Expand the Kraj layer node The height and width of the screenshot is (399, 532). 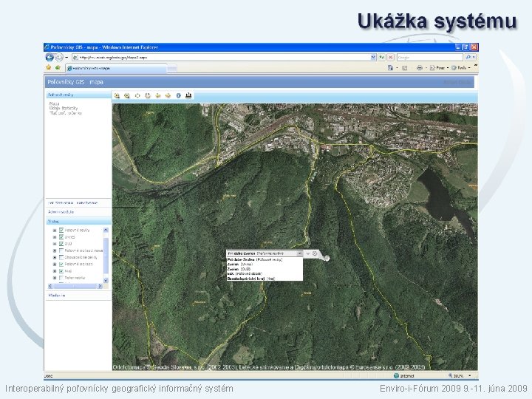[55, 271]
